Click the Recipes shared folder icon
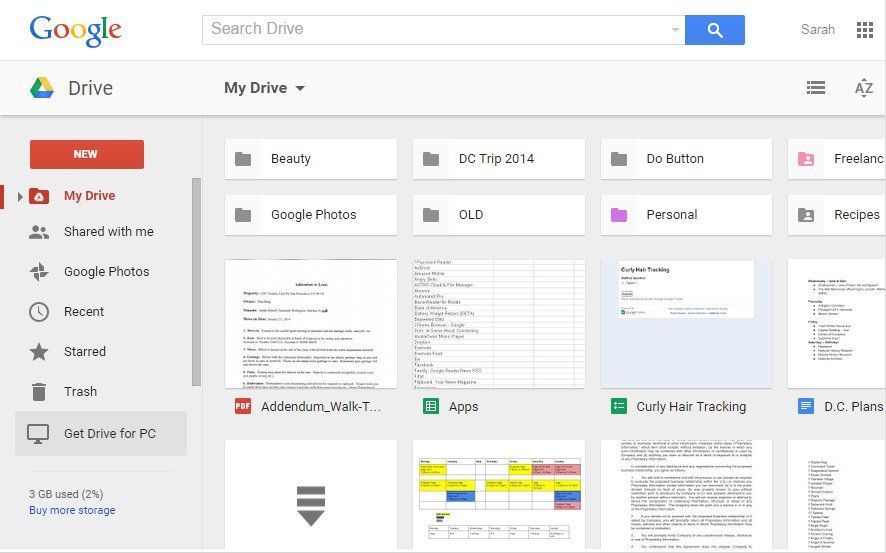The height and width of the screenshot is (553, 886). (806, 215)
